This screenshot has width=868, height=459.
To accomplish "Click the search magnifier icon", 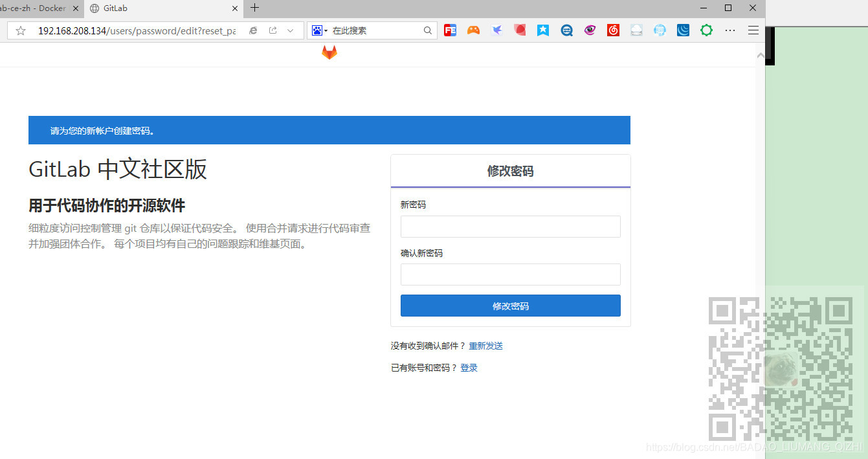I will (x=428, y=30).
